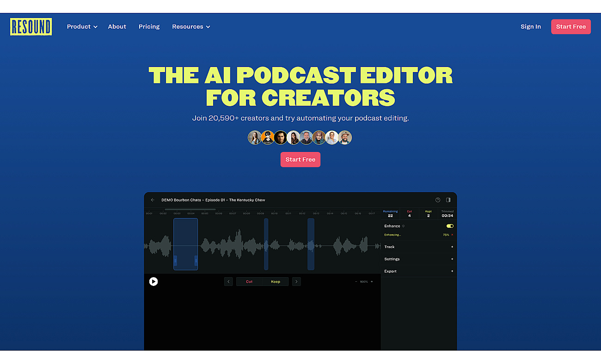
Task: Click the 00:09 timeline marker
Action: (260, 213)
